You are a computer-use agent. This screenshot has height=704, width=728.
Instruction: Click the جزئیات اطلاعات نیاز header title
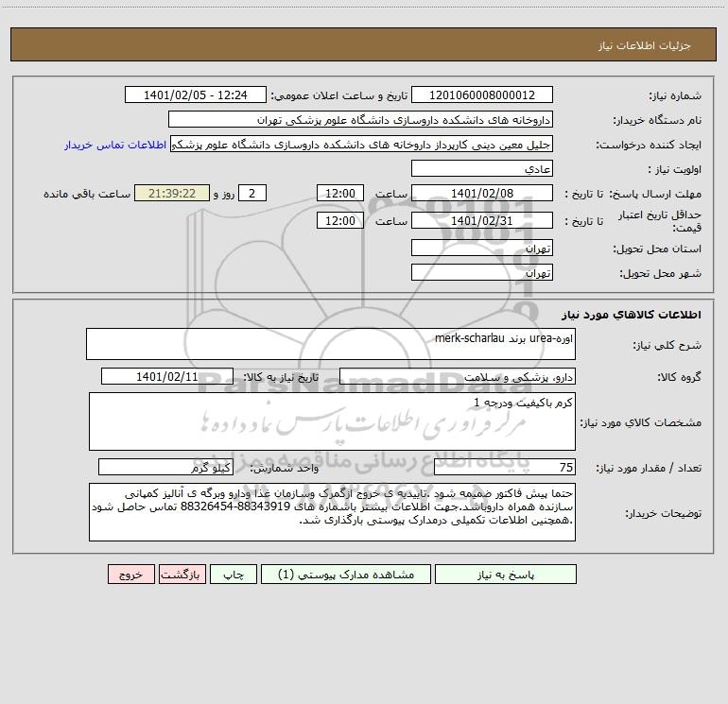coord(645,45)
